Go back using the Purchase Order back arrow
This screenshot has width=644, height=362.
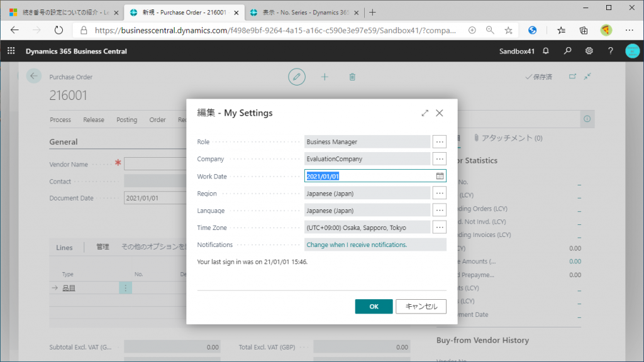tap(34, 76)
